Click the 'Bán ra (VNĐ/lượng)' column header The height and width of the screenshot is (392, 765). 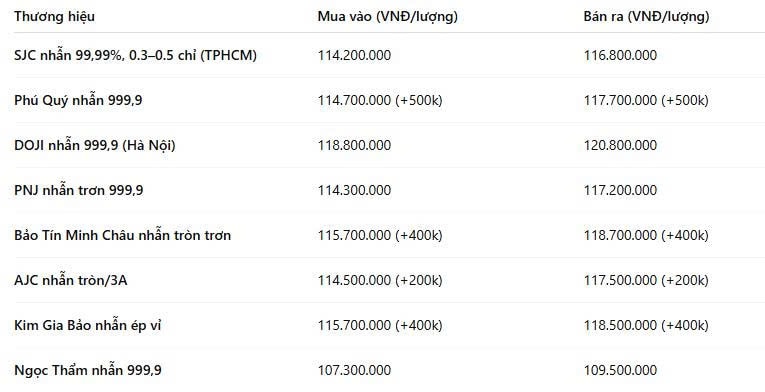pos(646,17)
